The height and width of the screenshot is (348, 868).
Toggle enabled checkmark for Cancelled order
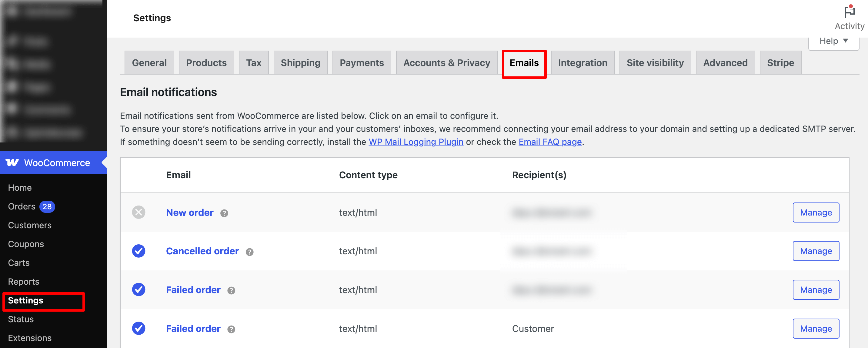[x=139, y=251]
